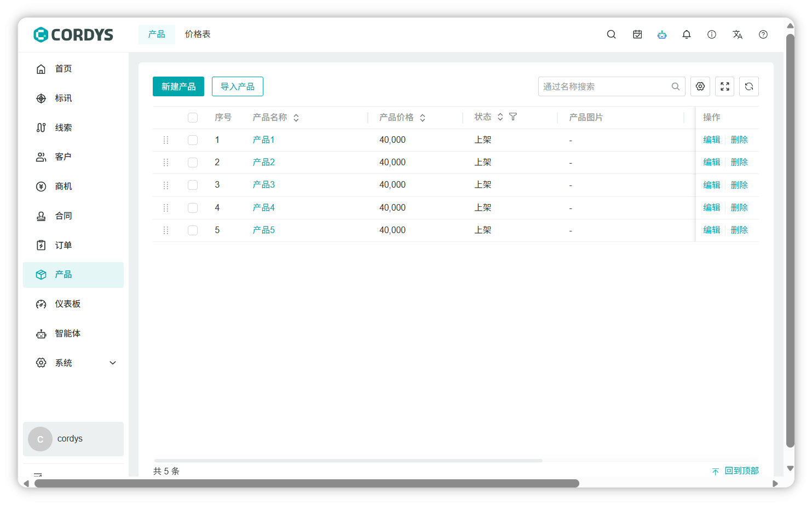The width and height of the screenshot is (812, 505).
Task: Switch to the 价格表 tab
Action: 198,34
